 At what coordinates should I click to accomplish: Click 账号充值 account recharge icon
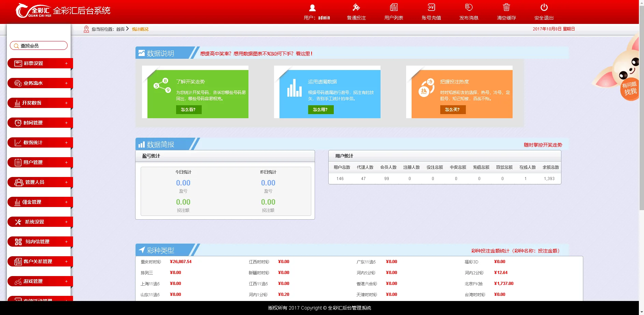click(431, 7)
